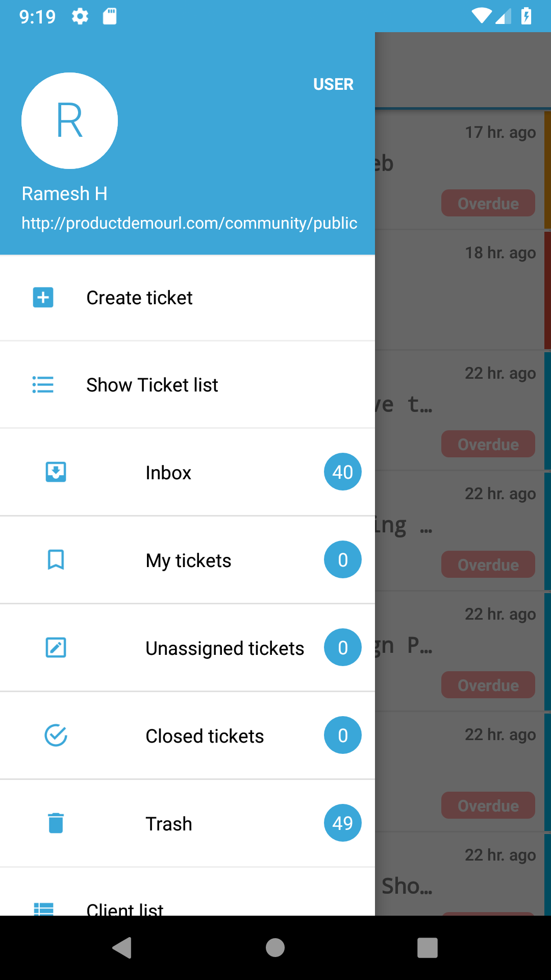Tap the Create ticket plus icon
This screenshot has height=980, width=551.
(x=43, y=298)
